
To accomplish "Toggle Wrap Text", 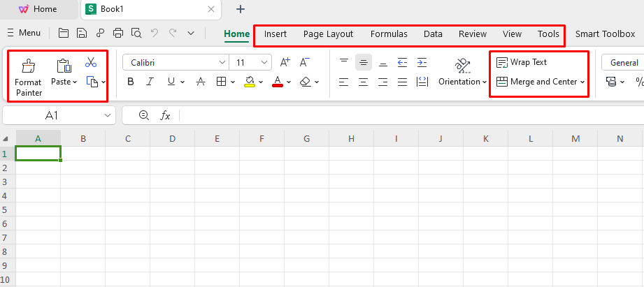I will [x=522, y=62].
